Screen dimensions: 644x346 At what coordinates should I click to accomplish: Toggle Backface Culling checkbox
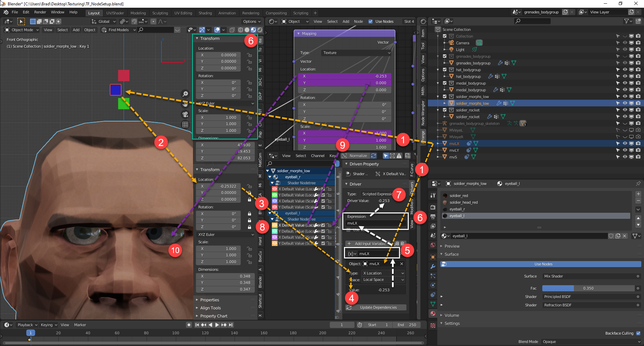pyautogui.click(x=638, y=333)
